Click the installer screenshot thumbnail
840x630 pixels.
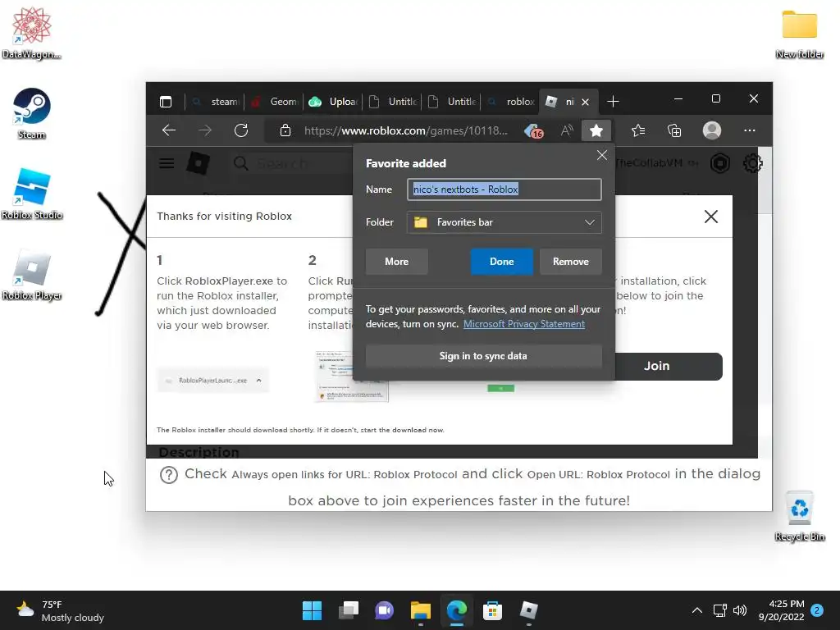click(351, 376)
